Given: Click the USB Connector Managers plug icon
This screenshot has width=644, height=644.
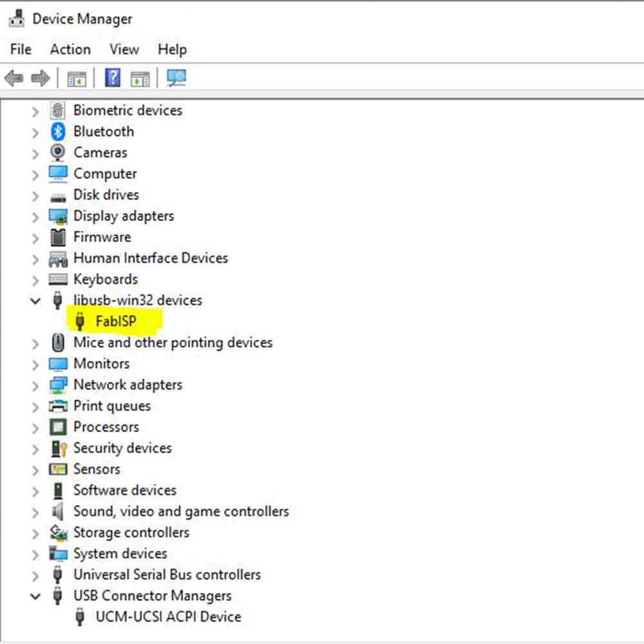Looking at the screenshot, I should point(58,596).
